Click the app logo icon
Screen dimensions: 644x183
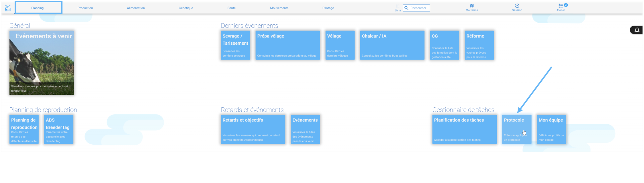(8, 8)
